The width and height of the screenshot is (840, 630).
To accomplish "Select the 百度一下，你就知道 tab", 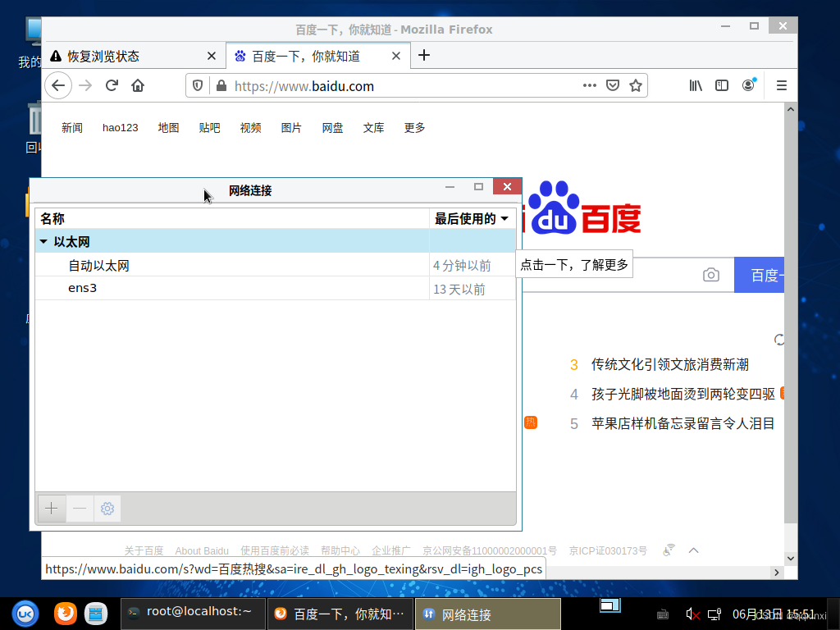I will 318,56.
